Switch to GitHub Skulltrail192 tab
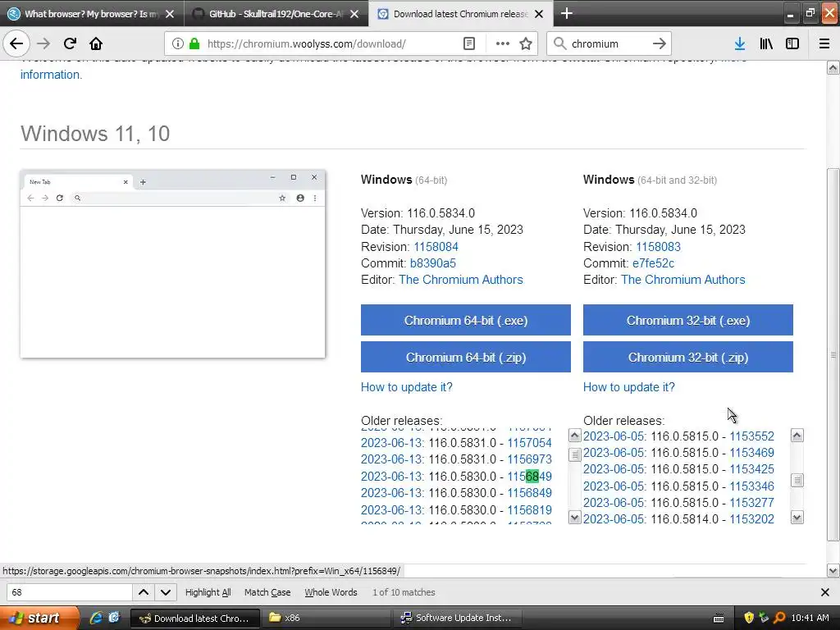Viewport: 840px width, 630px height. tap(276, 14)
